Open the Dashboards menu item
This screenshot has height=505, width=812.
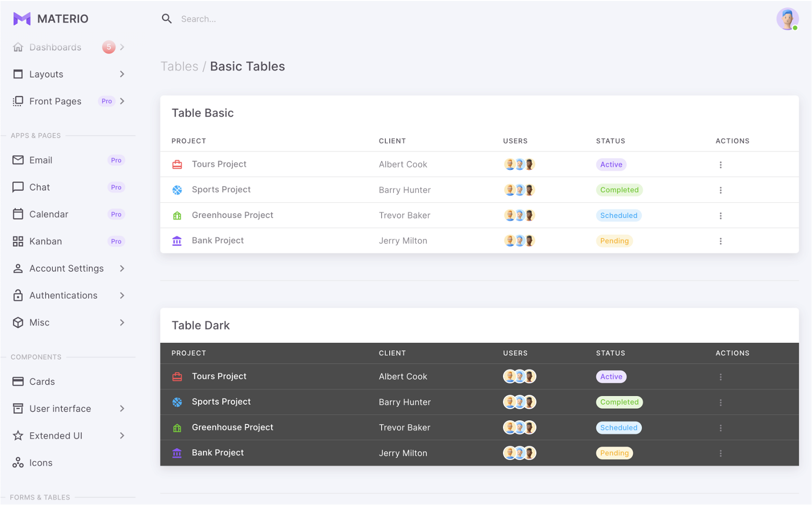55,47
